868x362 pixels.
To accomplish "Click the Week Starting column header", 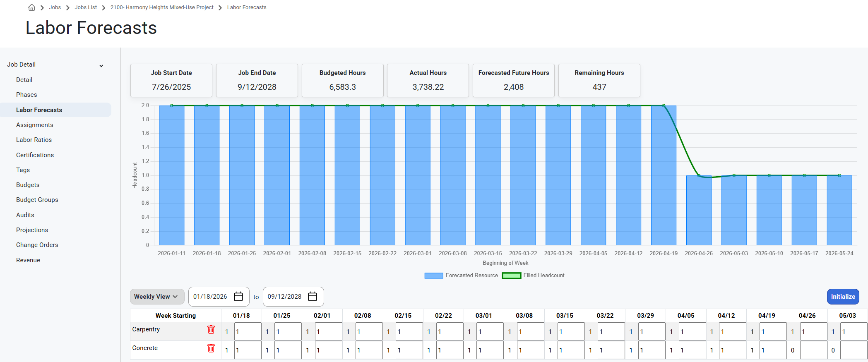I will point(176,316).
